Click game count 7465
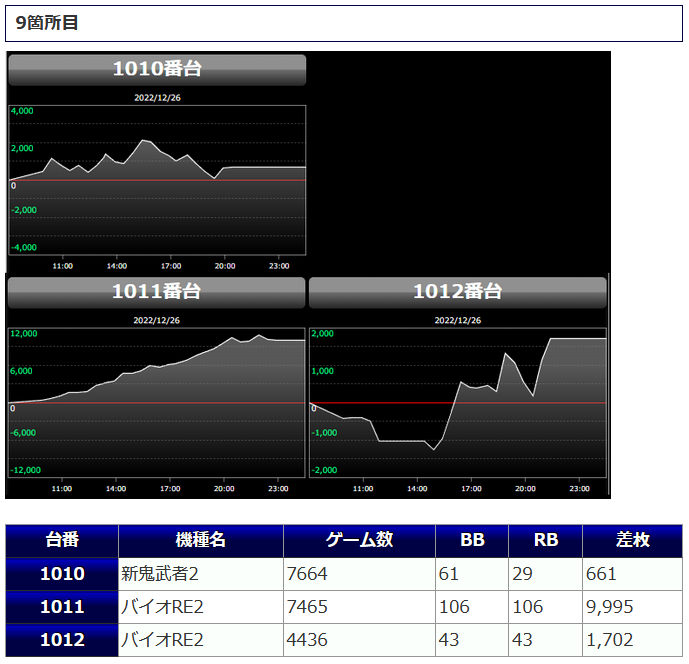This screenshot has height=664, width=689. 307,607
